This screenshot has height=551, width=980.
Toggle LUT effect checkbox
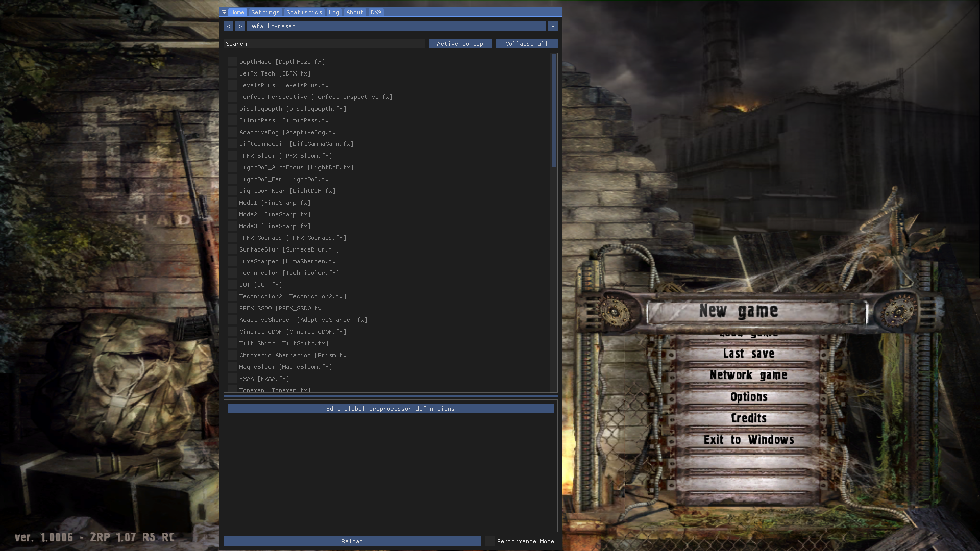232,285
